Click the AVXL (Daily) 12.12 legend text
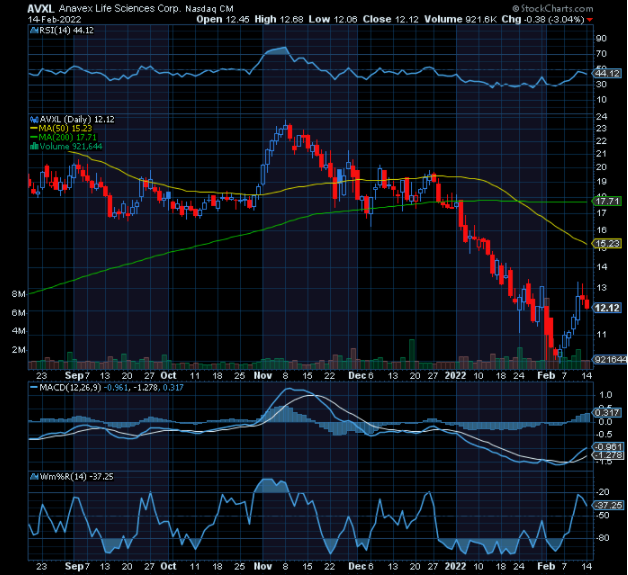 point(77,119)
